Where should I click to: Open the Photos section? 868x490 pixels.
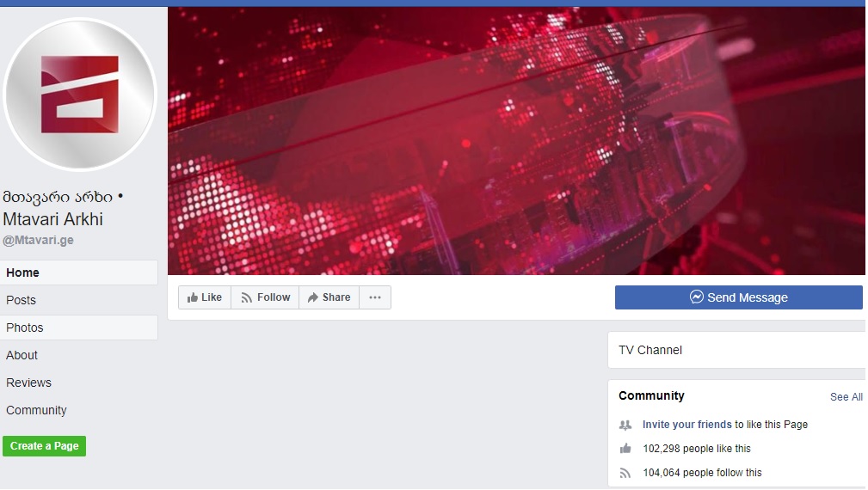click(x=79, y=328)
